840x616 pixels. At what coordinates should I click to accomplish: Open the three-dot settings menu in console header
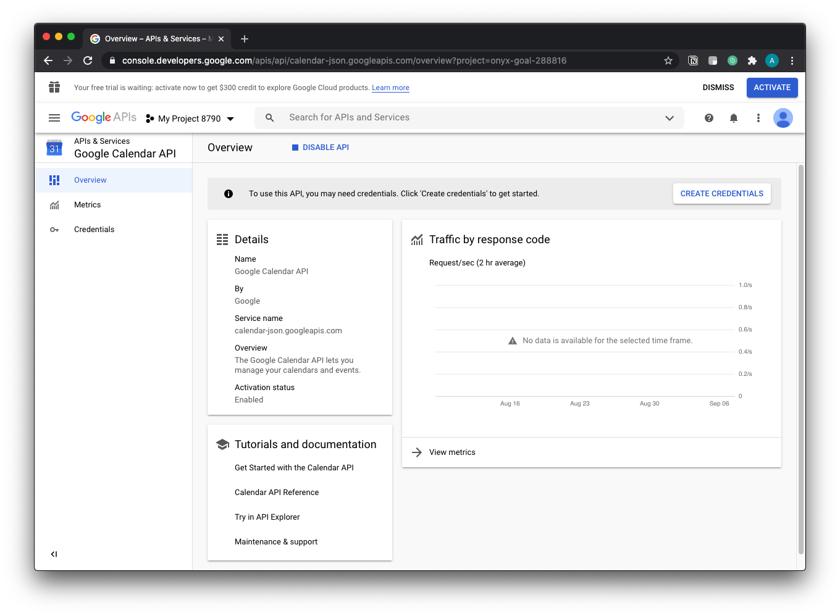(x=758, y=118)
